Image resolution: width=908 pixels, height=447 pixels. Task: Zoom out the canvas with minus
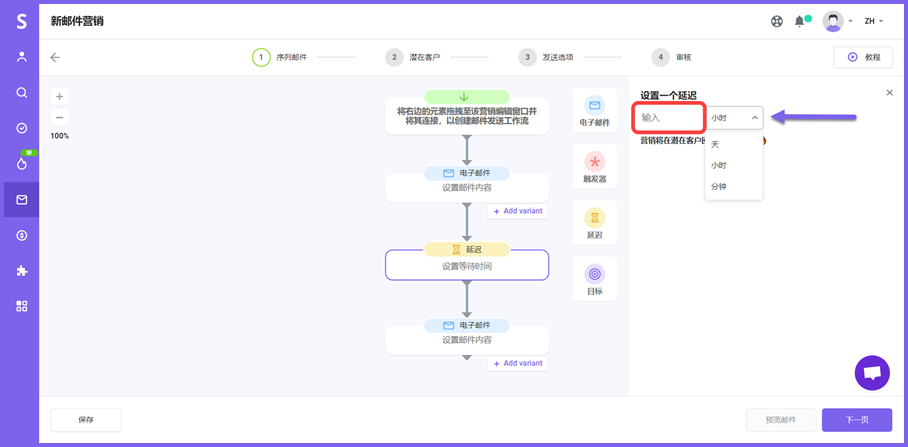coord(60,118)
